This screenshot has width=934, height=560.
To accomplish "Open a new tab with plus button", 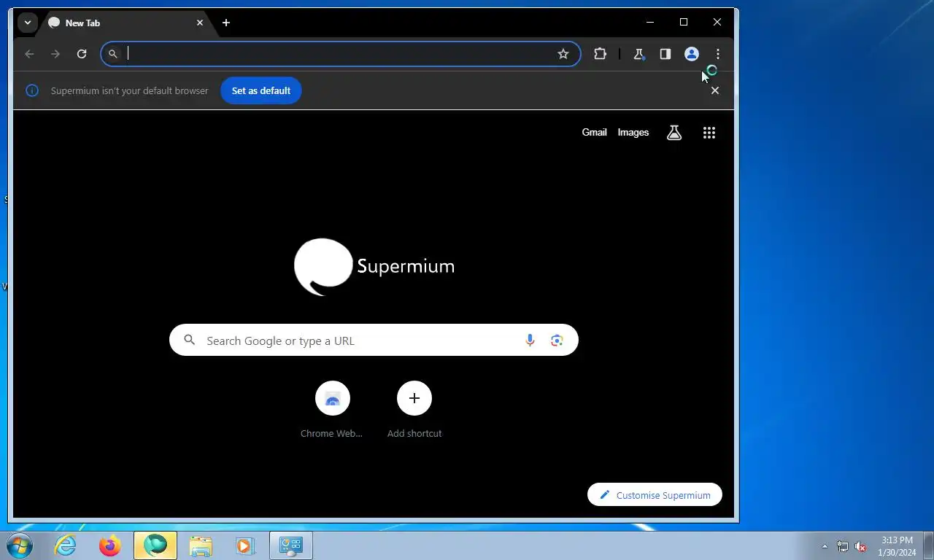I will coord(226,23).
